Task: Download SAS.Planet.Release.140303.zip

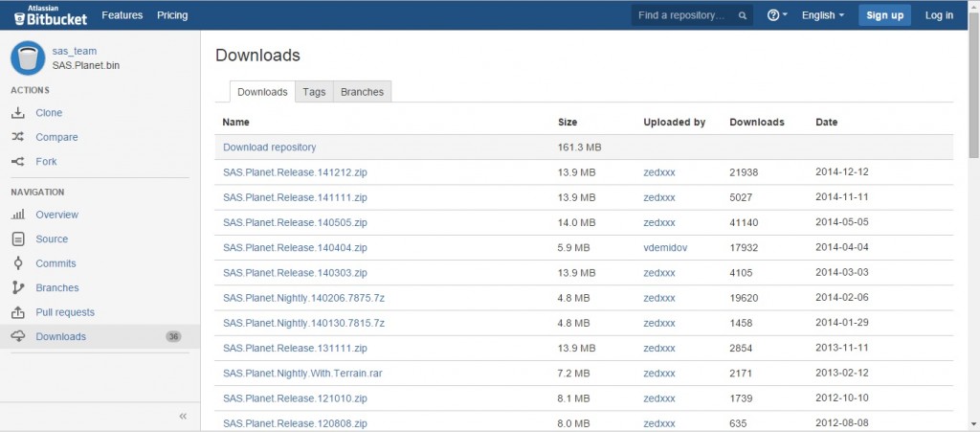Action: pyautogui.click(x=295, y=273)
